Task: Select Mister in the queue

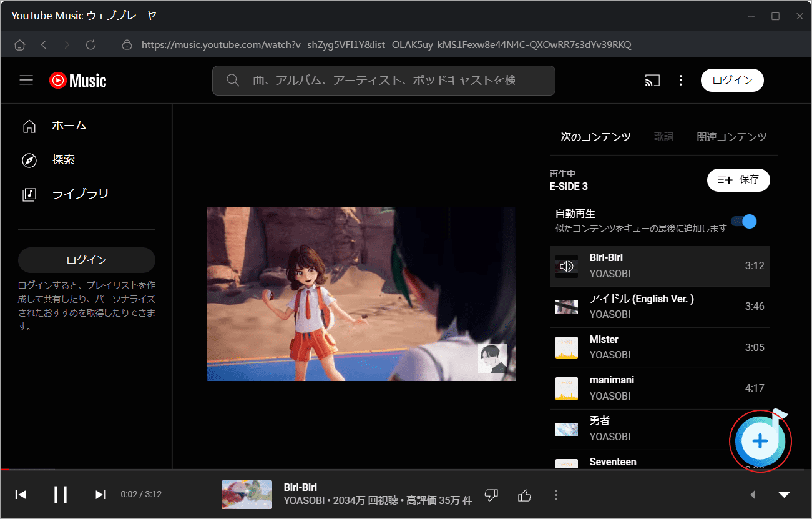Action: tap(660, 347)
